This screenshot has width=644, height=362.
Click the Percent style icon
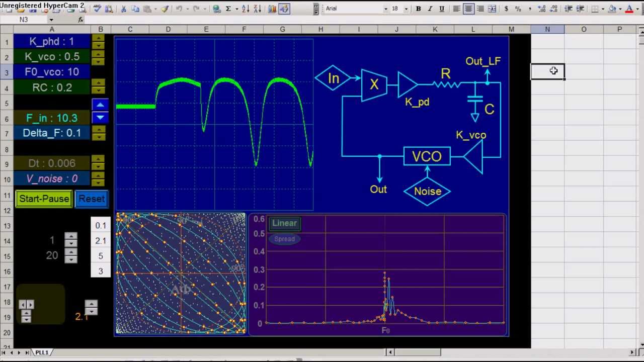coord(518,9)
